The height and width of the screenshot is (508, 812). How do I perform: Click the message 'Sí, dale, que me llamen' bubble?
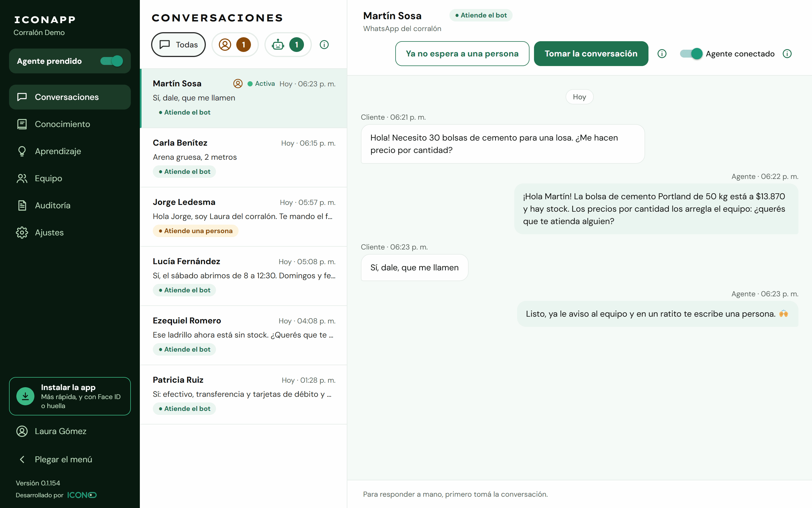[x=414, y=268]
